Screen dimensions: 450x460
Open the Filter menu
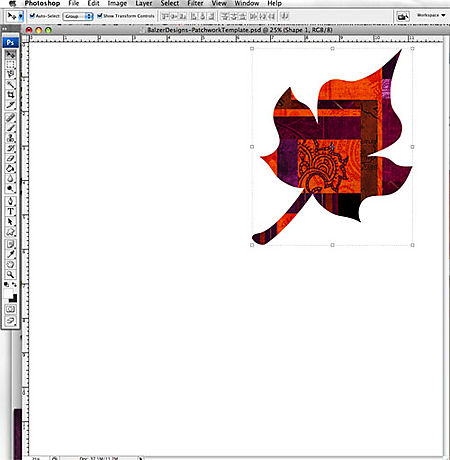195,3
